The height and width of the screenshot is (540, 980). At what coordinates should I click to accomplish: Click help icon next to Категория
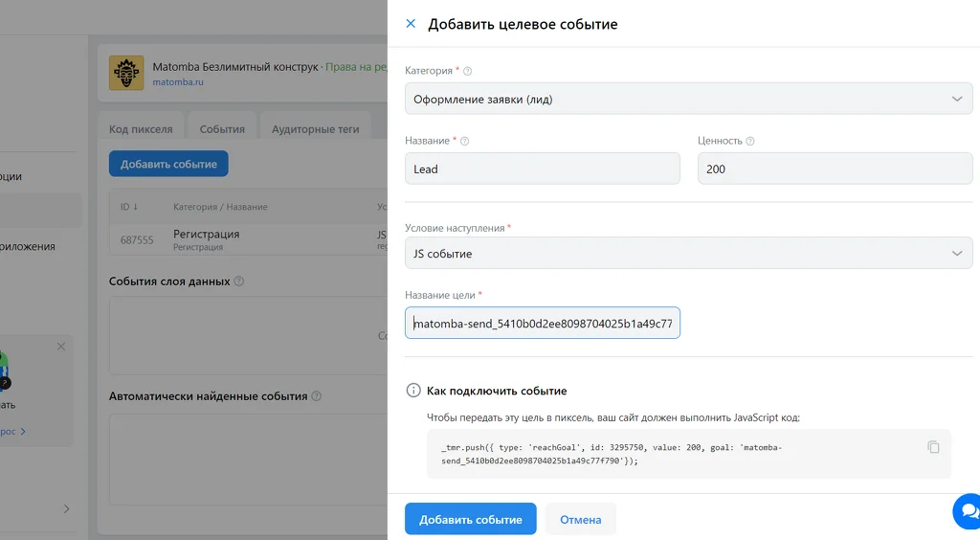click(x=467, y=71)
